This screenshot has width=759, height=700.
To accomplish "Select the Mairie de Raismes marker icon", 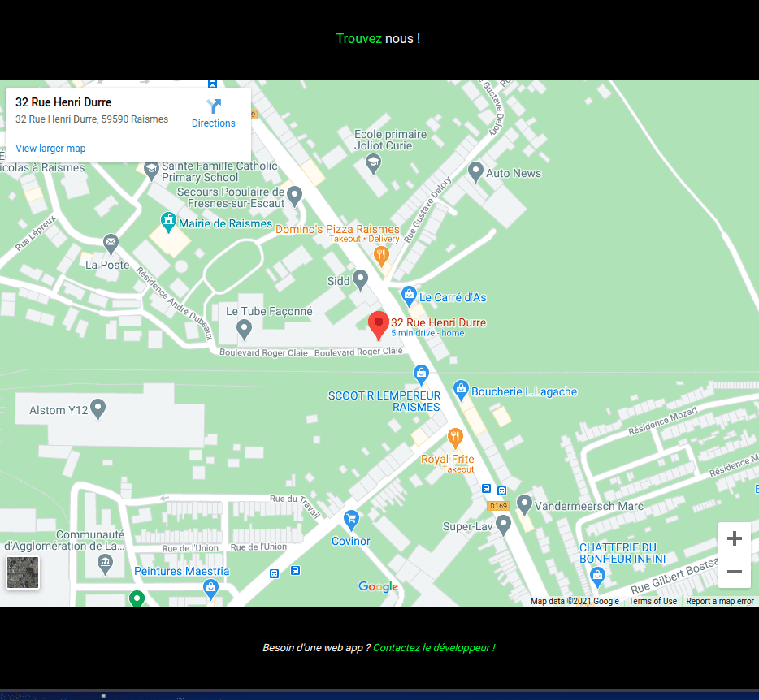I will coord(168,223).
